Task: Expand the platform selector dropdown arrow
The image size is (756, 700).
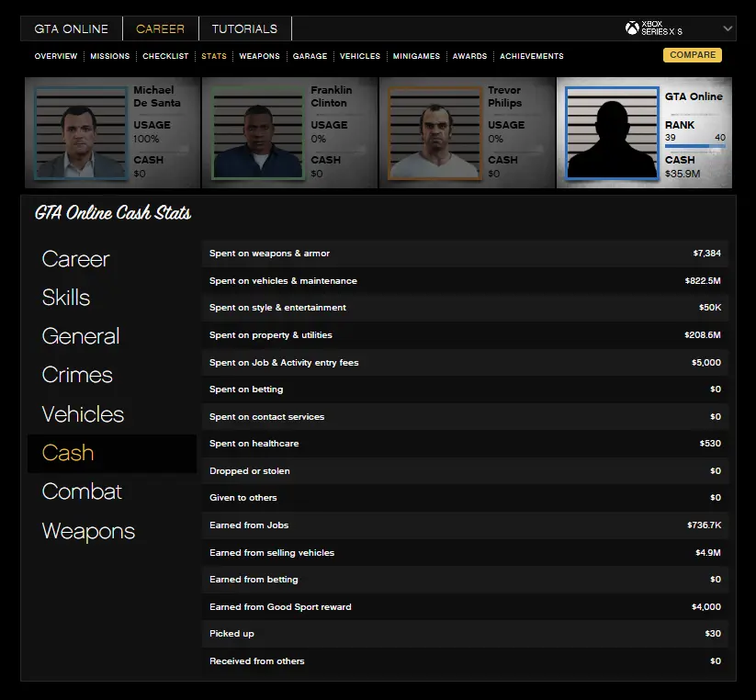Action: pos(728,28)
